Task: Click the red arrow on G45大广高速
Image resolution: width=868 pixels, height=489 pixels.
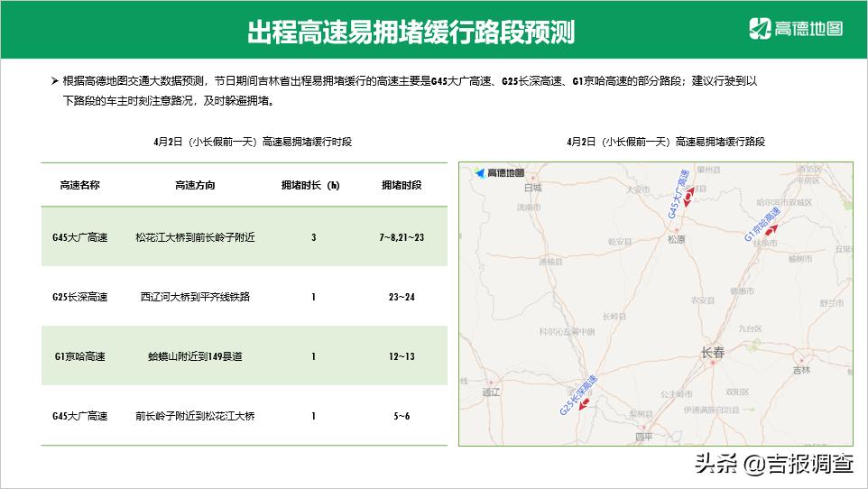Action: click(x=688, y=196)
